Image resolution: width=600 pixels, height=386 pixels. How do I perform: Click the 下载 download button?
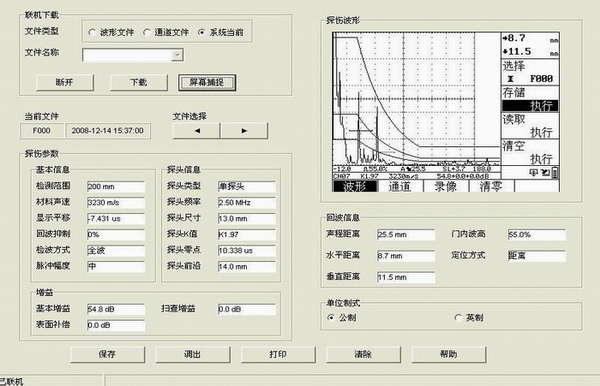(x=139, y=82)
